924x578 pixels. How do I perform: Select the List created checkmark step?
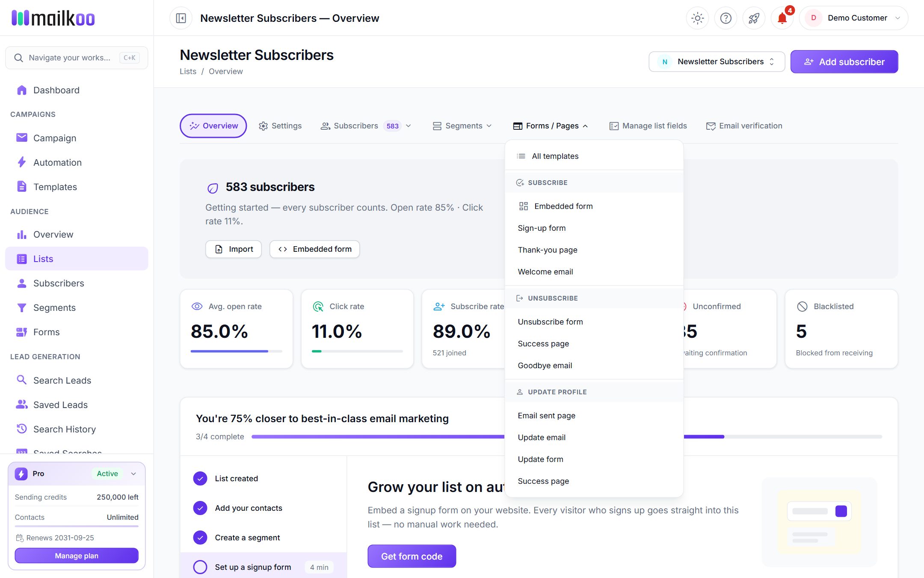[x=264, y=478]
